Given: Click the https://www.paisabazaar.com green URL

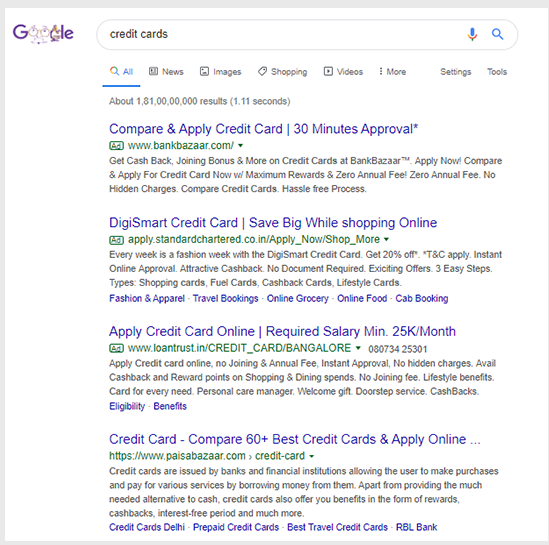Looking at the screenshot, I should click(x=177, y=456).
